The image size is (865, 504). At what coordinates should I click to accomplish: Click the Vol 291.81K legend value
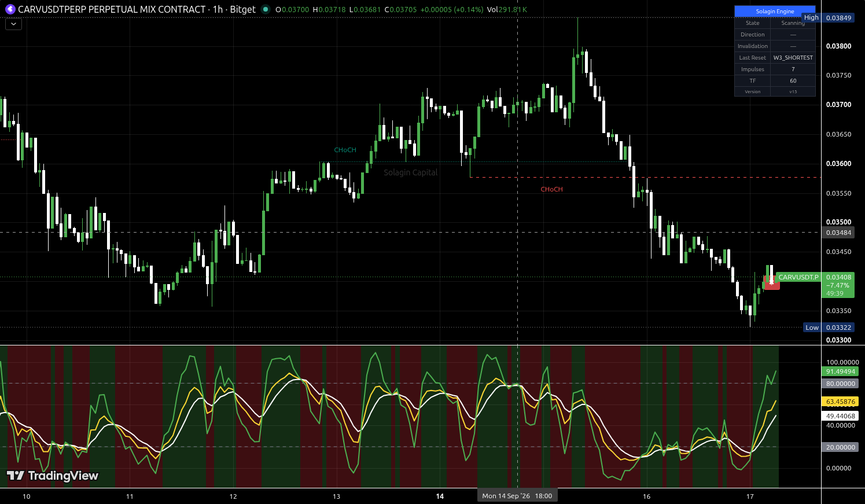(507, 9)
